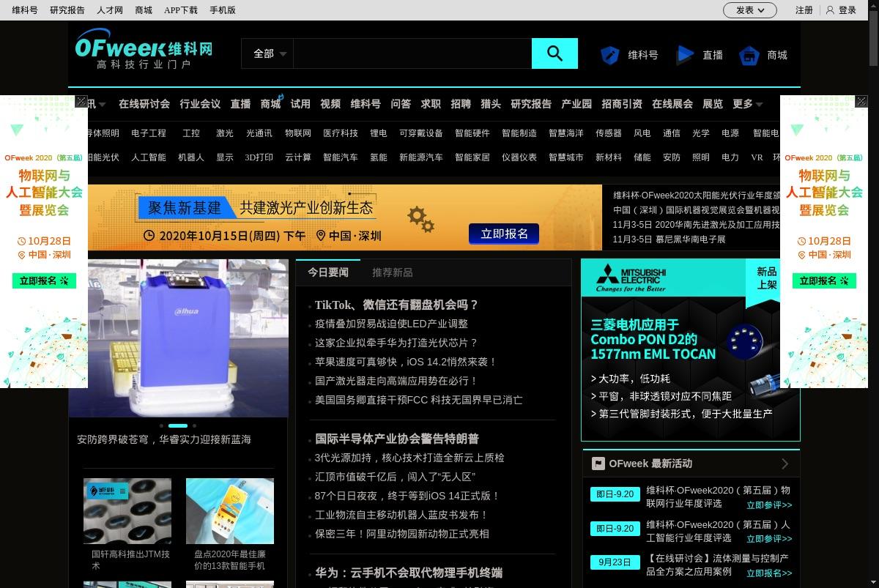The height and width of the screenshot is (588, 879).
Task: Open the dahua robot carousel image
Action: pyautogui.click(x=178, y=338)
